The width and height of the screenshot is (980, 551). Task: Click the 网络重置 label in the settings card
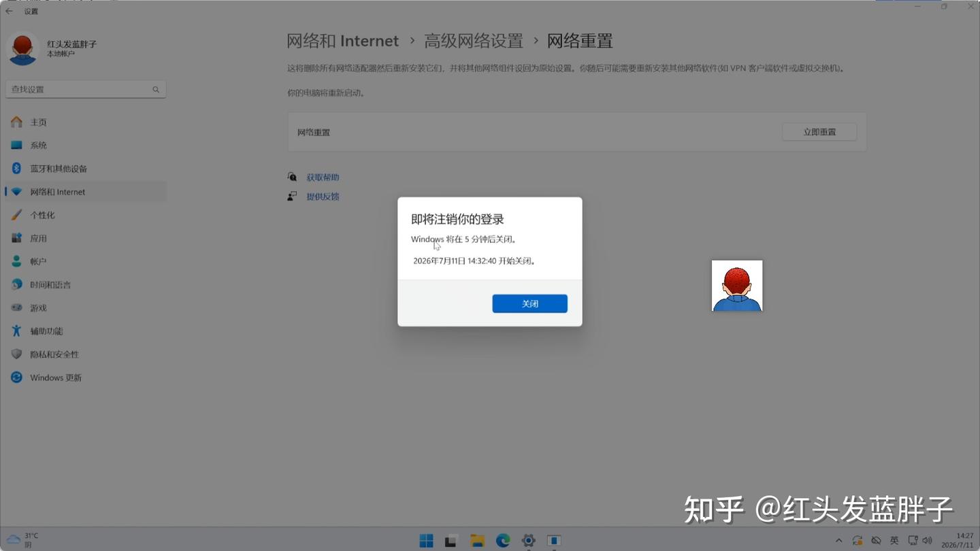[x=314, y=133]
